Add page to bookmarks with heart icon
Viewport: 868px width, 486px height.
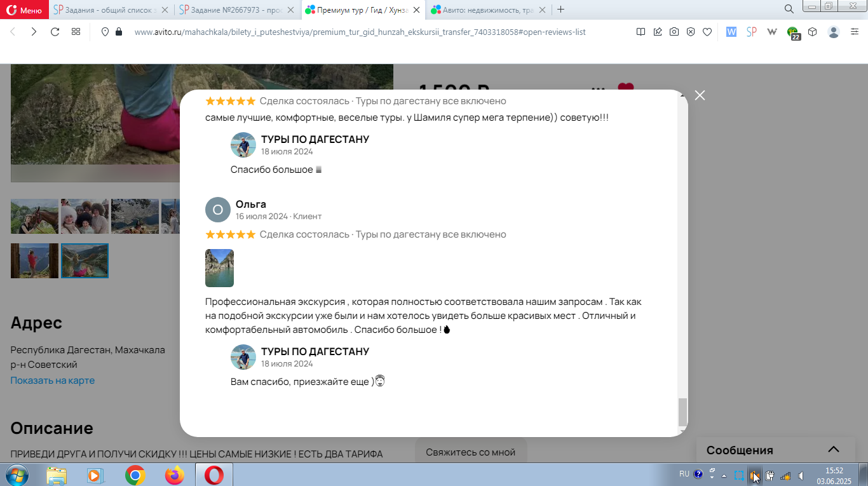point(707,32)
